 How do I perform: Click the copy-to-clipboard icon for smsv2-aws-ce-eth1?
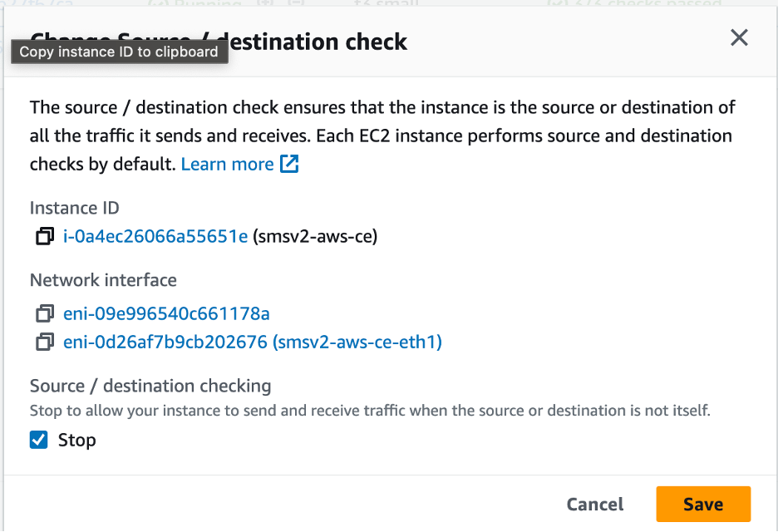[44, 342]
